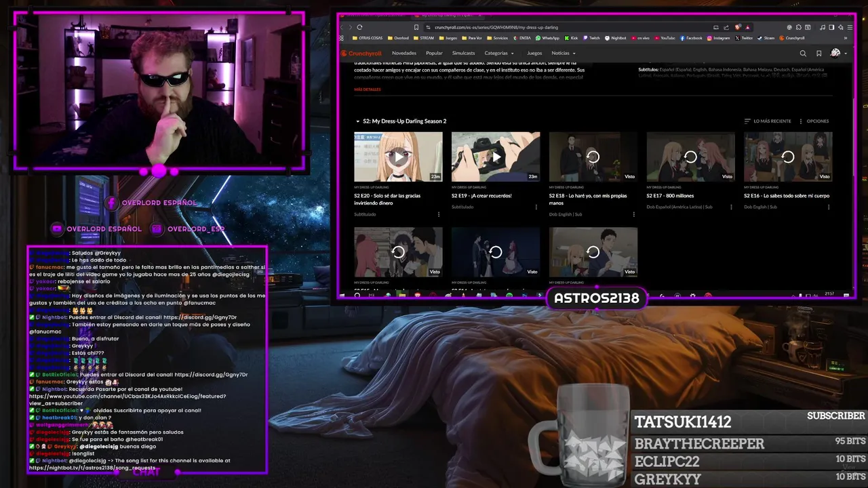Open the Steam bookmark

(x=766, y=38)
